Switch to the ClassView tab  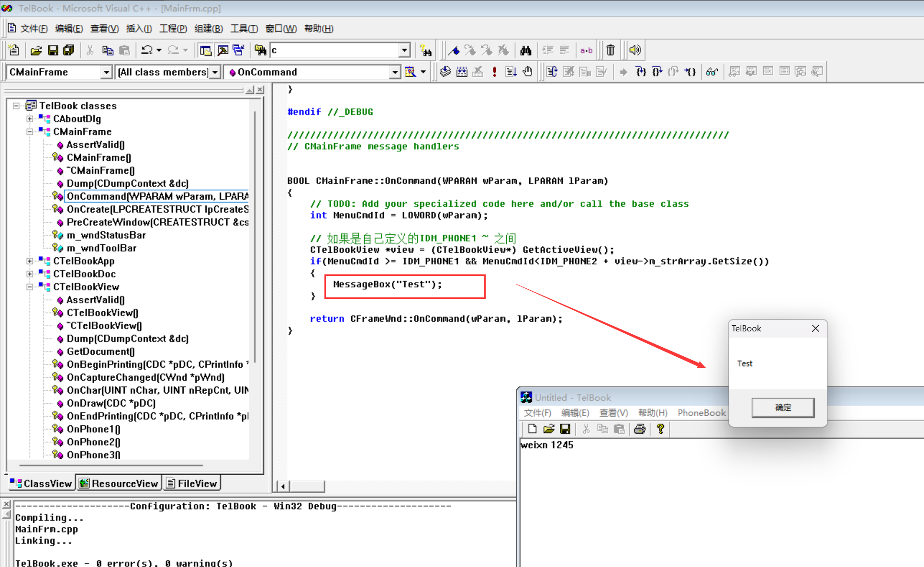click(41, 483)
